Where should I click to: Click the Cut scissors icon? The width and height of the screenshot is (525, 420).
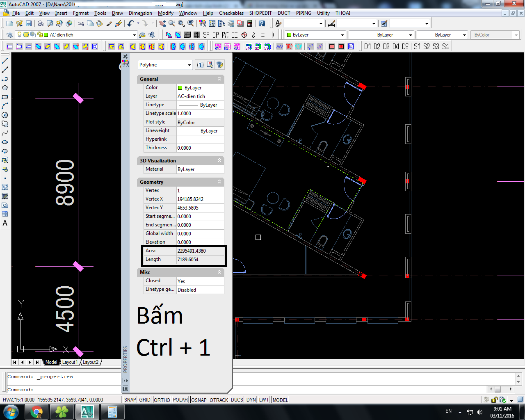click(81, 23)
